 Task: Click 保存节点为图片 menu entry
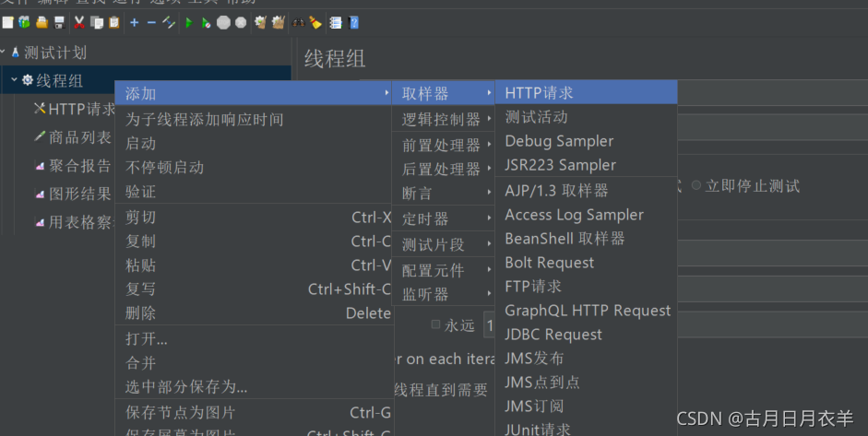254,412
